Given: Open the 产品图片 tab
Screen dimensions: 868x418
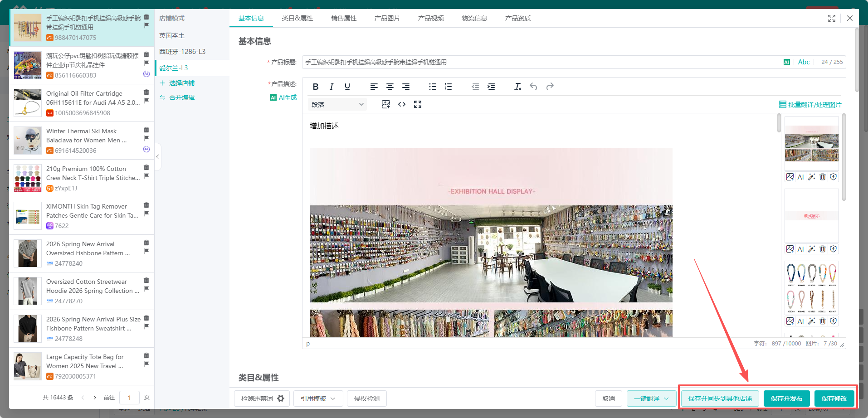Looking at the screenshot, I should point(387,18).
